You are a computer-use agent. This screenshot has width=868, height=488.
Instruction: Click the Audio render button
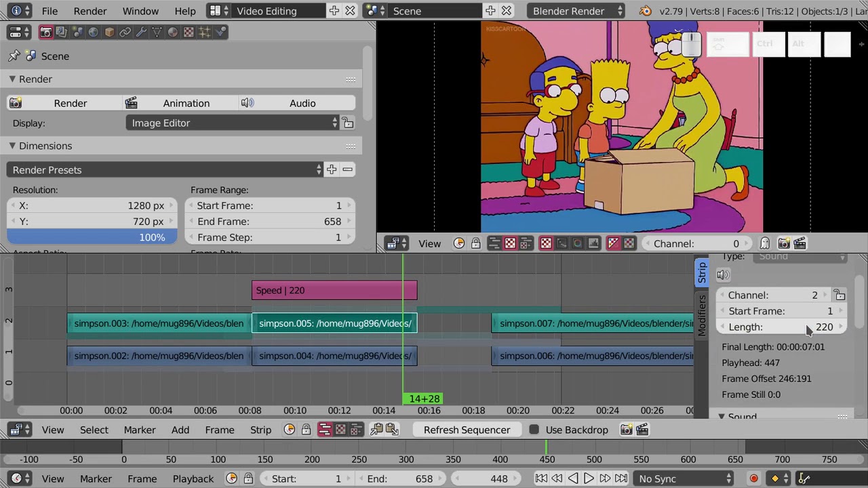coord(297,103)
